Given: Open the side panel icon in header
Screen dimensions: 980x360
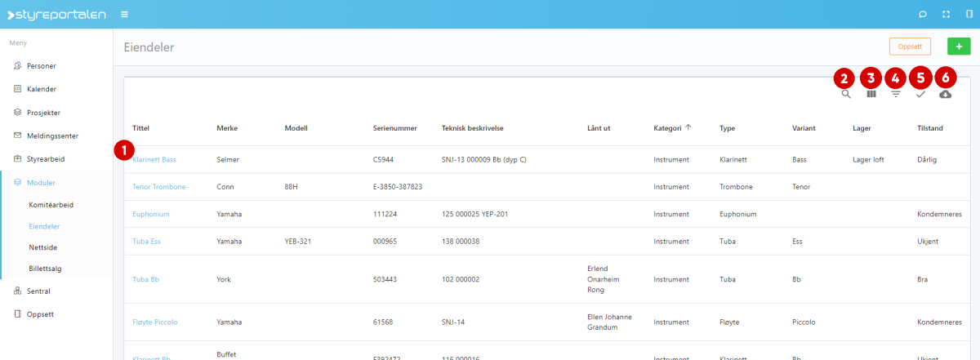Looking at the screenshot, I should pos(969,14).
